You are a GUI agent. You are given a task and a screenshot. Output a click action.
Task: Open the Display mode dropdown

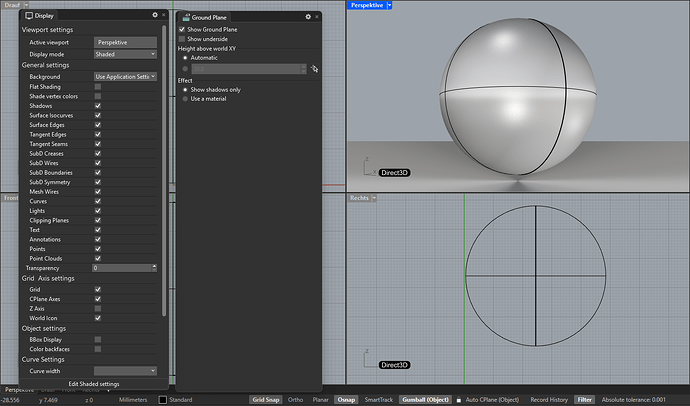[x=125, y=54]
